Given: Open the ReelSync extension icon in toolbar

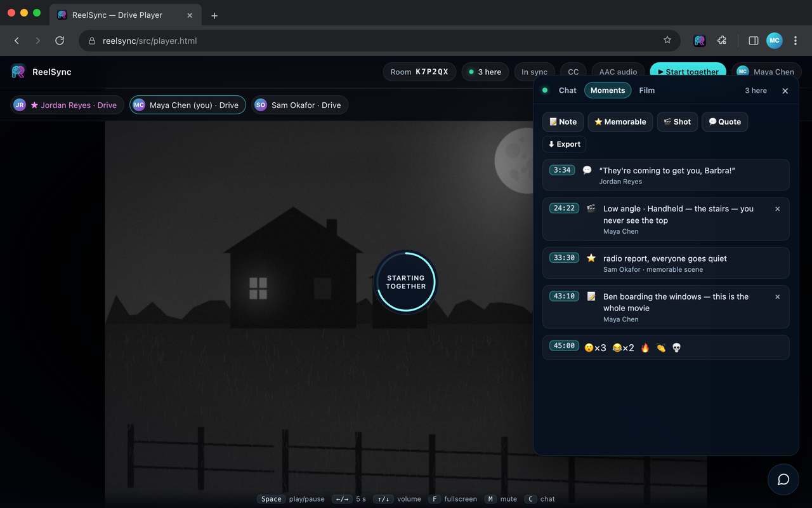Looking at the screenshot, I should point(700,41).
